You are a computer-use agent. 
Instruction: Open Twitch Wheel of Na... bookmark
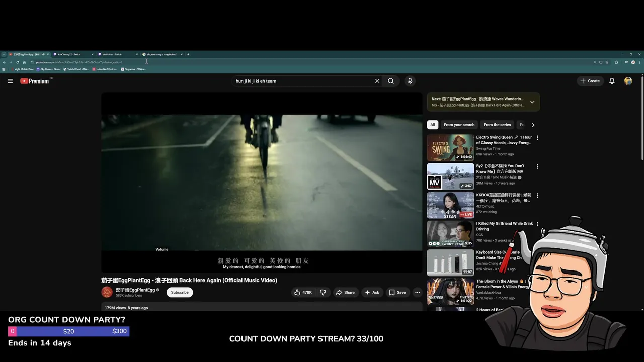click(x=76, y=69)
